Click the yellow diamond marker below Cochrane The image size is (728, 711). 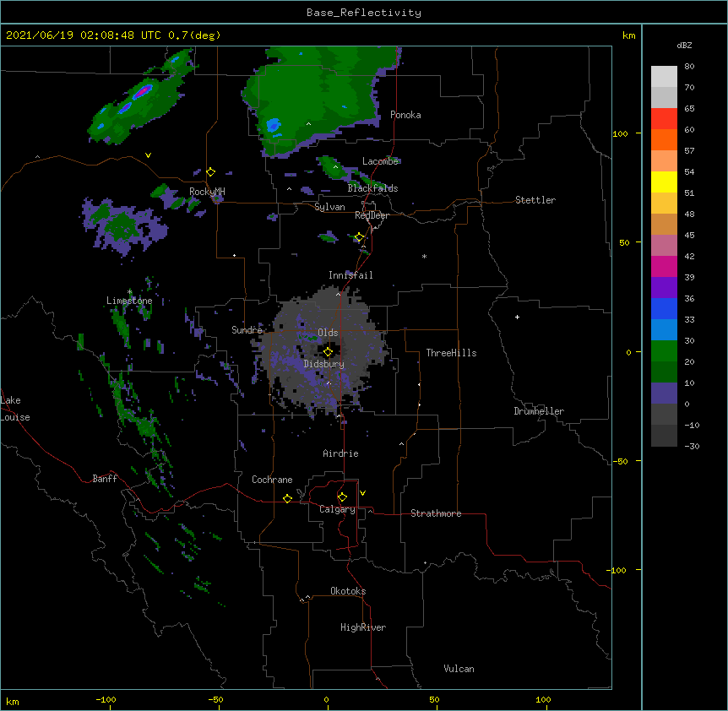click(287, 498)
